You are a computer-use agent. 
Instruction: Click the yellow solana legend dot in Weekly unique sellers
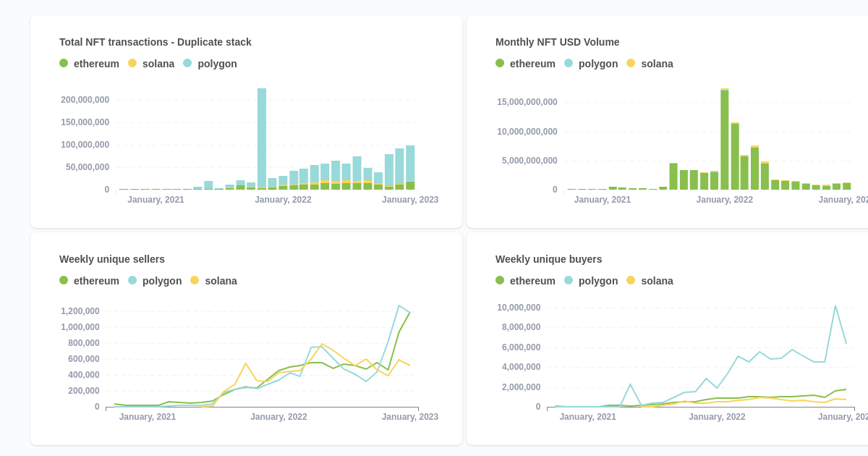tap(194, 281)
